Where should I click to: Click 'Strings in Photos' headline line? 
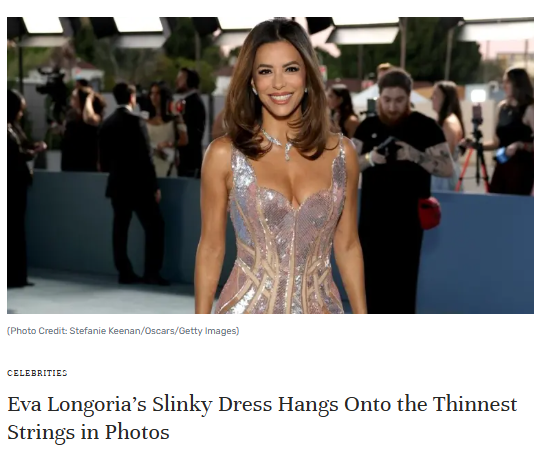tap(88, 433)
